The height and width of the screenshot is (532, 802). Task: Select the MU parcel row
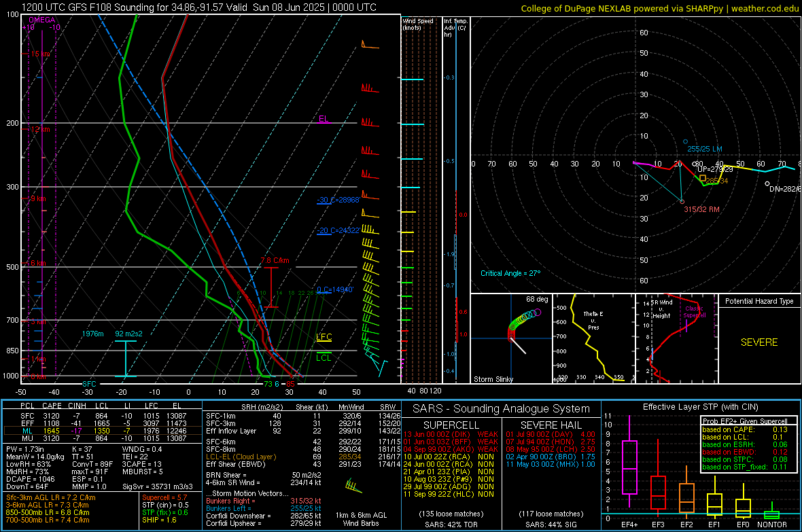coord(103,438)
